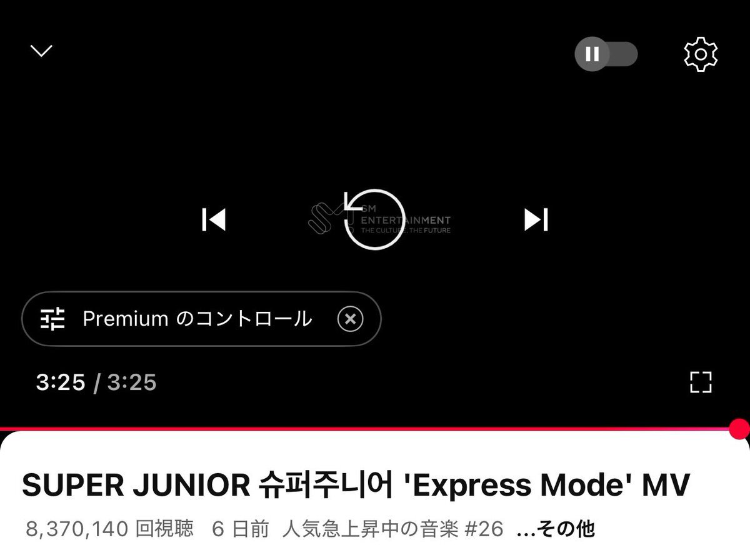Viewport: 750px width, 560px height.
Task: Enter fullscreen mode with the corner brackets icon
Action: point(701,382)
